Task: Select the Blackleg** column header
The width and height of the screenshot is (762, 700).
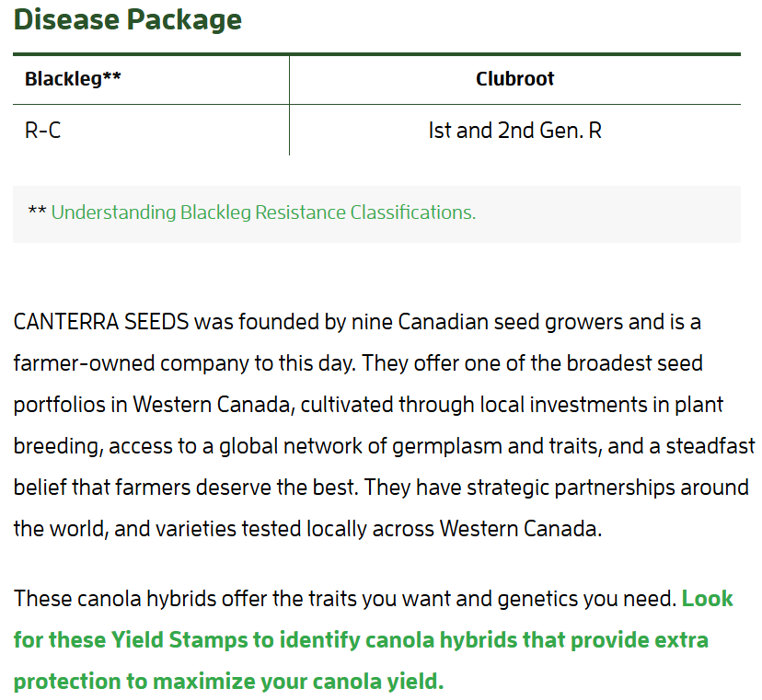Action: 73,79
